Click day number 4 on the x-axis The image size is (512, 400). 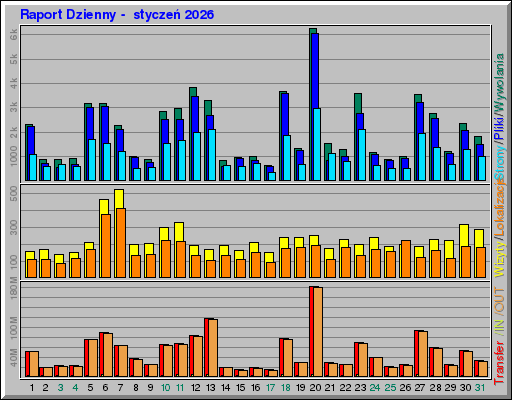(75, 388)
